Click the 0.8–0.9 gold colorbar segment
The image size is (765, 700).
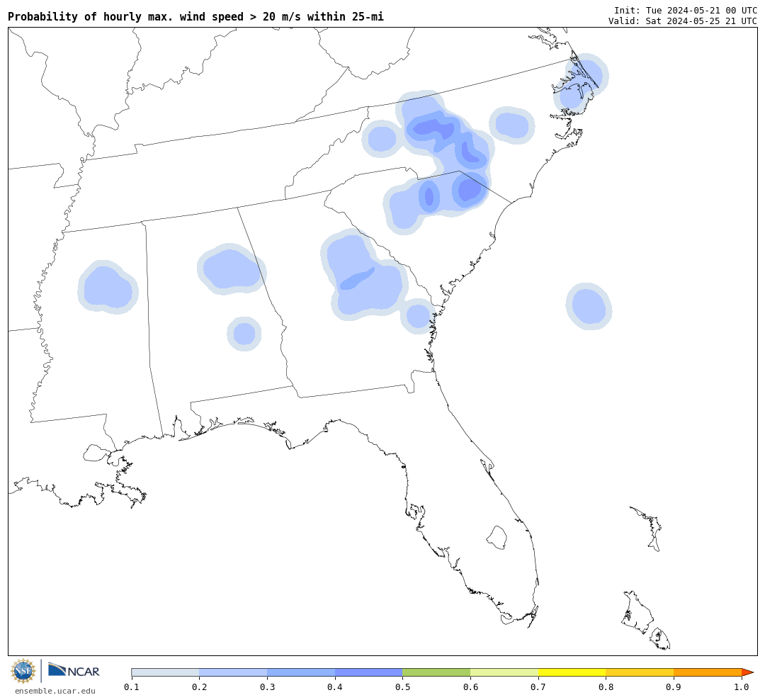tap(640, 672)
